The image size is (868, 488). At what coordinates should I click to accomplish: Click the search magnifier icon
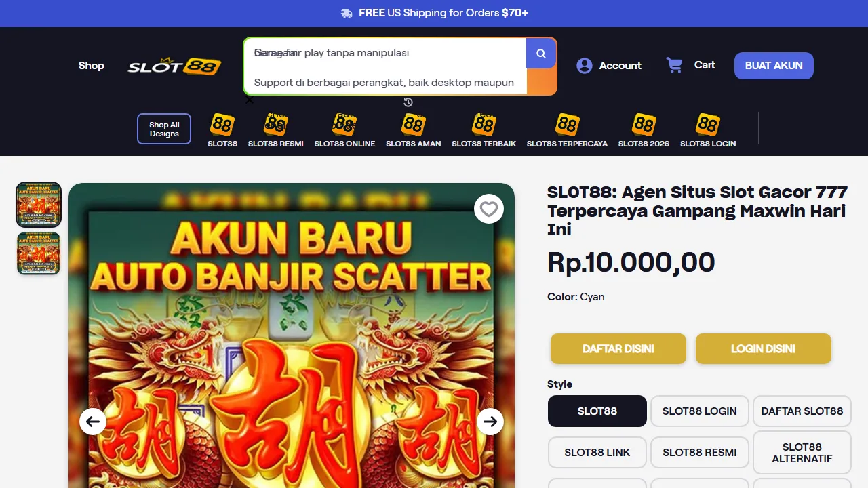click(x=541, y=53)
